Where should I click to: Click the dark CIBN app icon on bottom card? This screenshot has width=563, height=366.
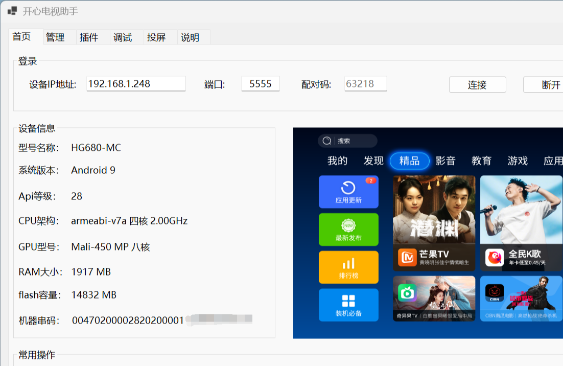[494, 293]
